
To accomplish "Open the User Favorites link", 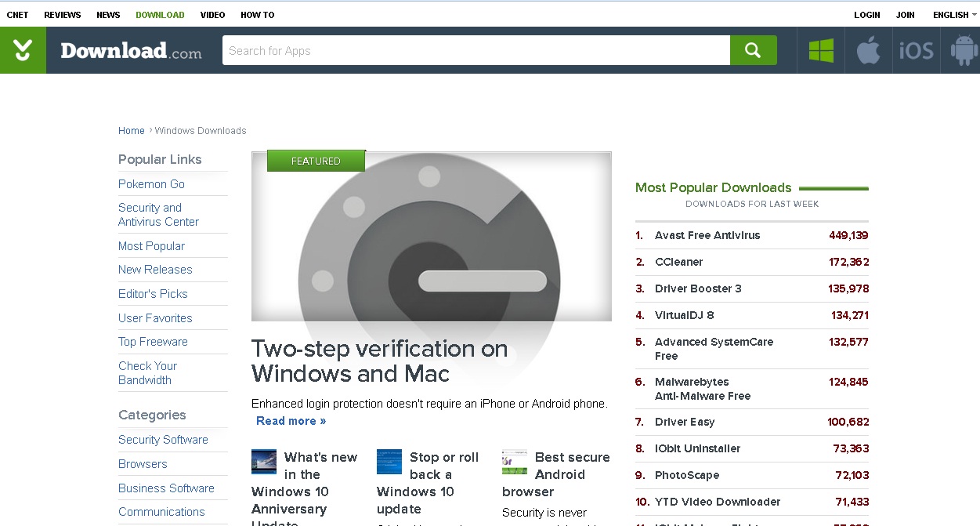I will point(155,318).
